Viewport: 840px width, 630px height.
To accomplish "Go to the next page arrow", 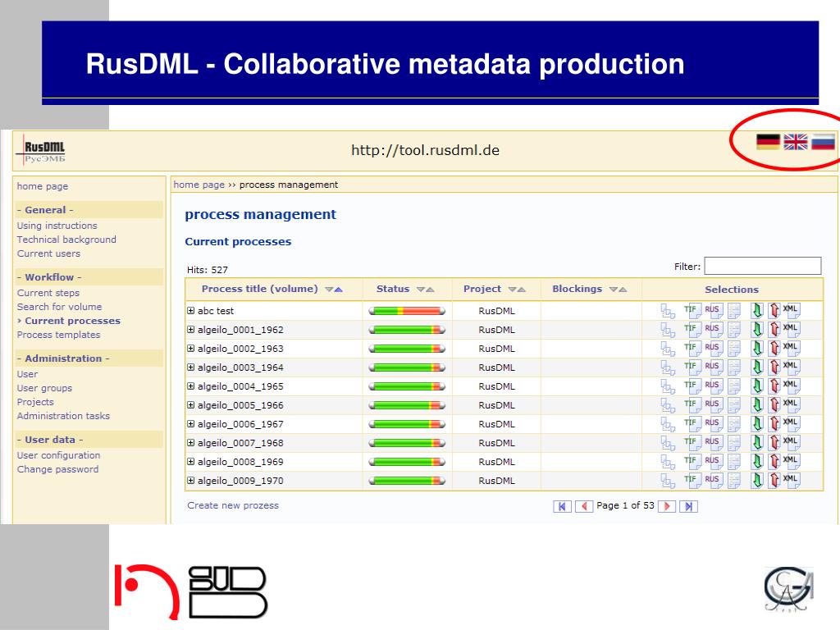I will [x=667, y=506].
